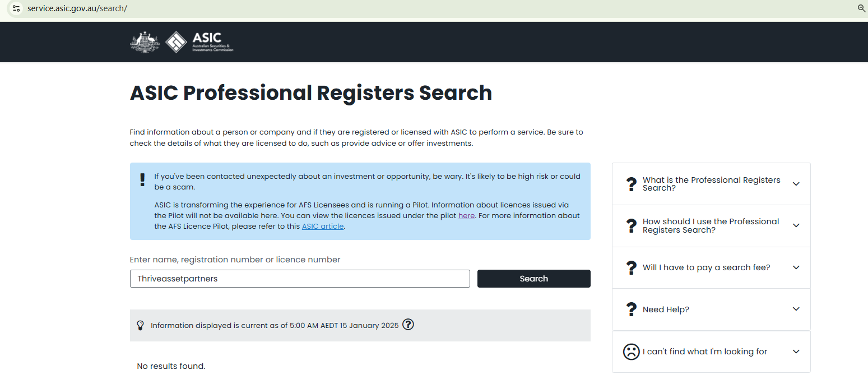
Task: Expand "Will I have to pay a search fee?"
Action: tap(796, 267)
